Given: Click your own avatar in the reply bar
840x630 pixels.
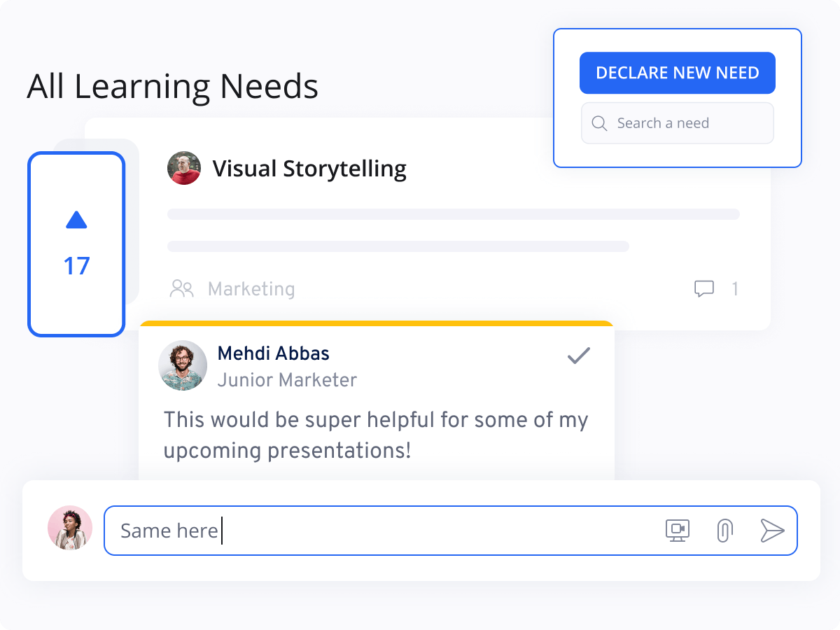Looking at the screenshot, I should coord(70,528).
